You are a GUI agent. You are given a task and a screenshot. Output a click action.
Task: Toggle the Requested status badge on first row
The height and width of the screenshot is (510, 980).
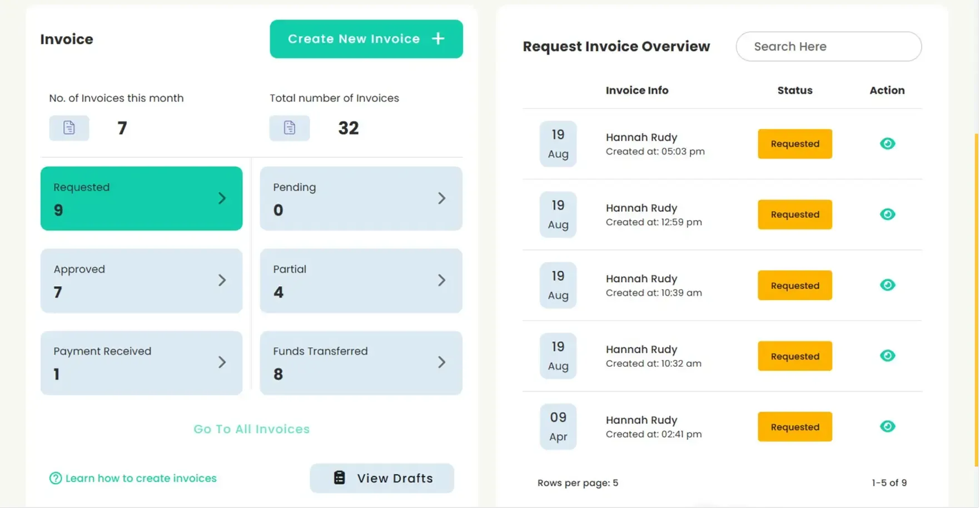(x=794, y=143)
